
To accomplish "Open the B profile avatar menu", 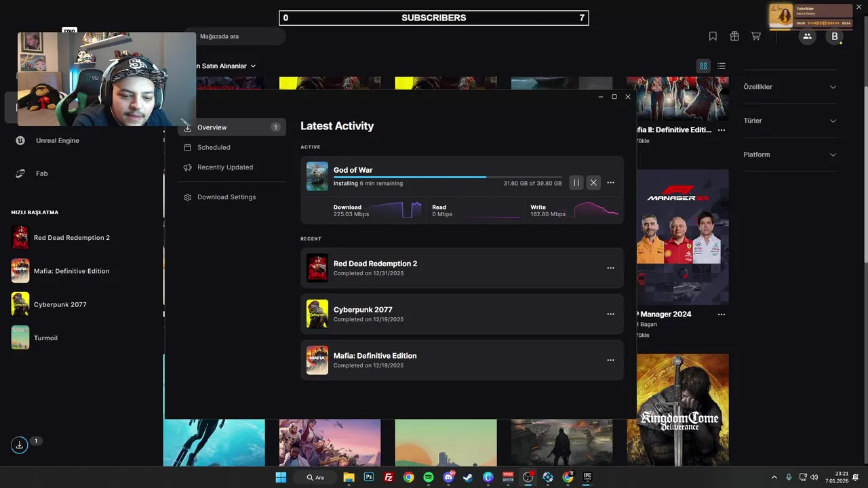I will 835,37.
